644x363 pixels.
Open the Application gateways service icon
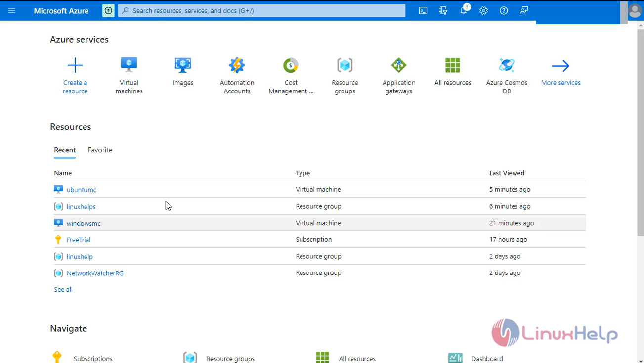(x=399, y=65)
